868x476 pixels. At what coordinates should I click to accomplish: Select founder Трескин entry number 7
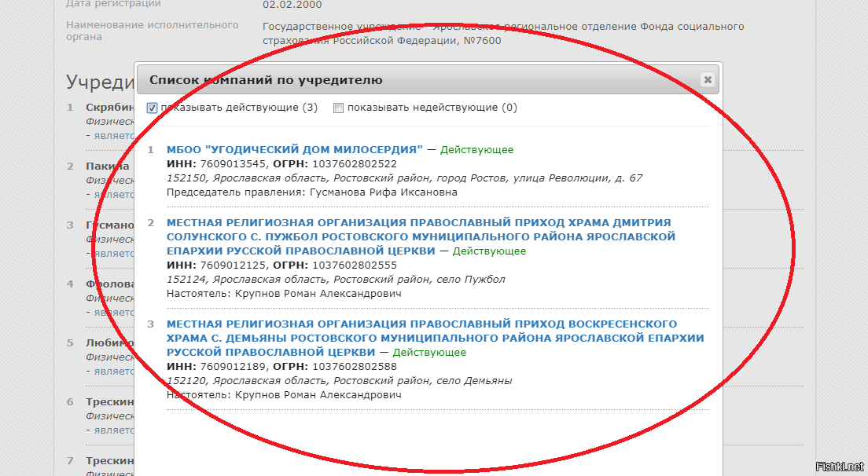click(x=109, y=460)
